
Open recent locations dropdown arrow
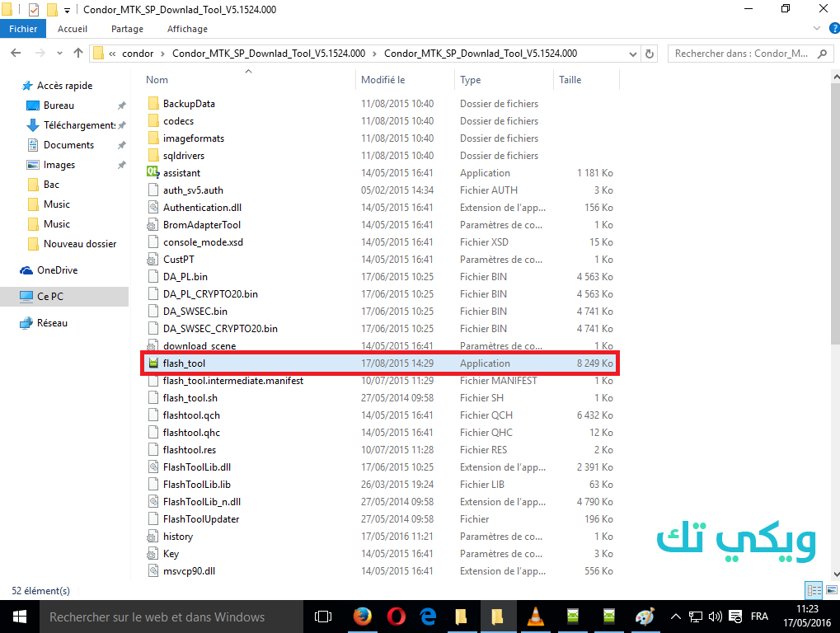coord(59,53)
